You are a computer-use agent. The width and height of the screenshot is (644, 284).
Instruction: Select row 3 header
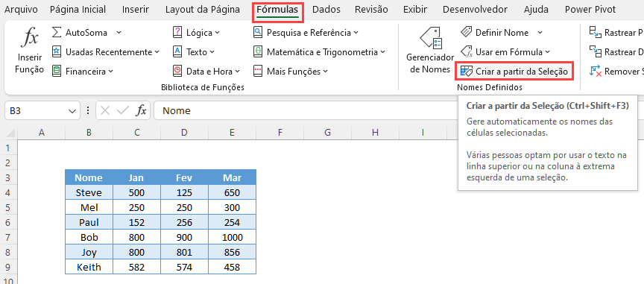tap(8, 177)
